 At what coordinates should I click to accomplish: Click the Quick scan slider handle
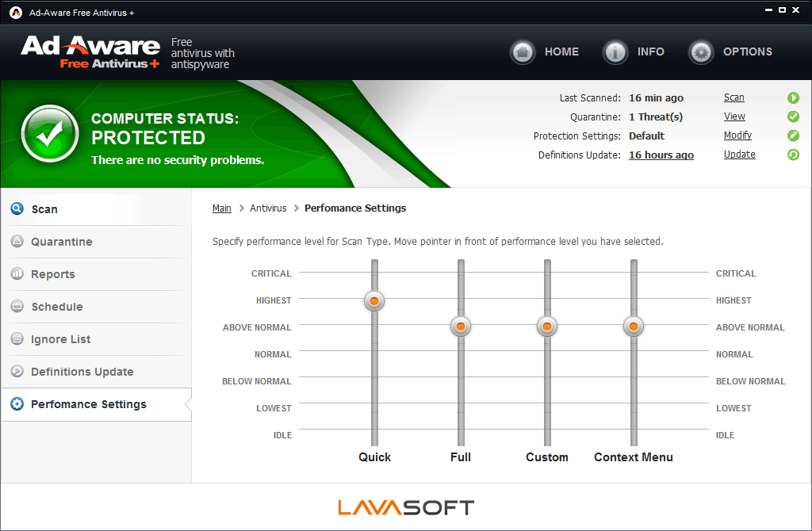[374, 300]
